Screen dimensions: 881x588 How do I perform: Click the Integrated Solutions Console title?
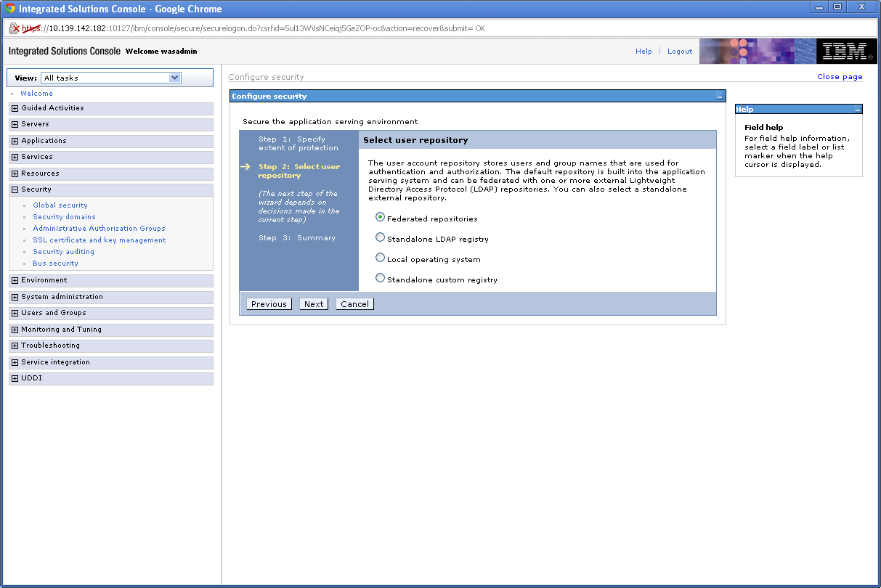click(x=65, y=52)
